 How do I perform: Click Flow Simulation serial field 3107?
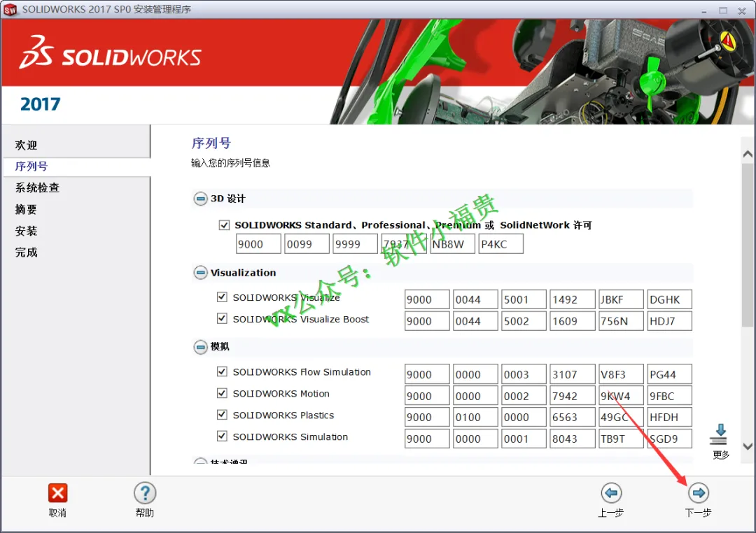[x=573, y=374]
